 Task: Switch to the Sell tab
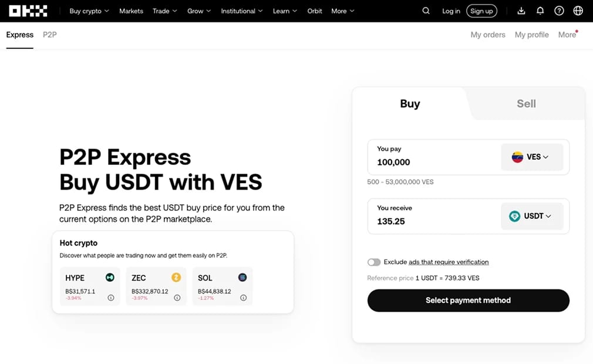526,103
